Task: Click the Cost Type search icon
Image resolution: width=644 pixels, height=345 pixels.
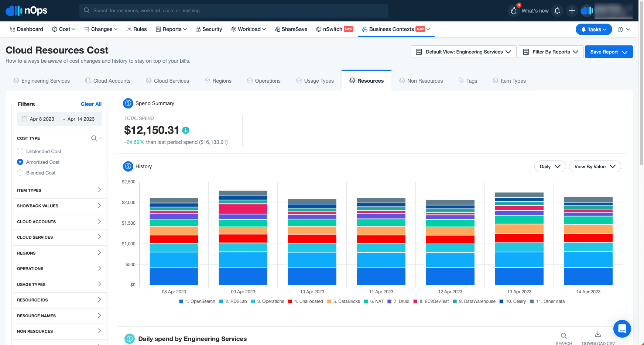Action: coord(94,138)
